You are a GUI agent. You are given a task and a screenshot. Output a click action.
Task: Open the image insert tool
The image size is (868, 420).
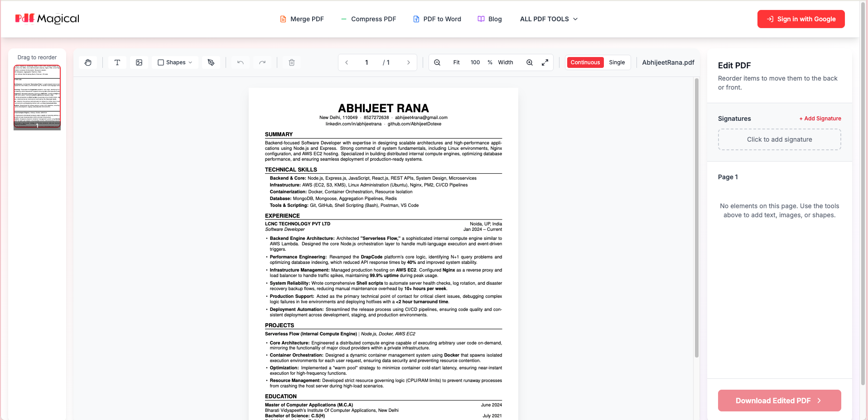tap(139, 62)
